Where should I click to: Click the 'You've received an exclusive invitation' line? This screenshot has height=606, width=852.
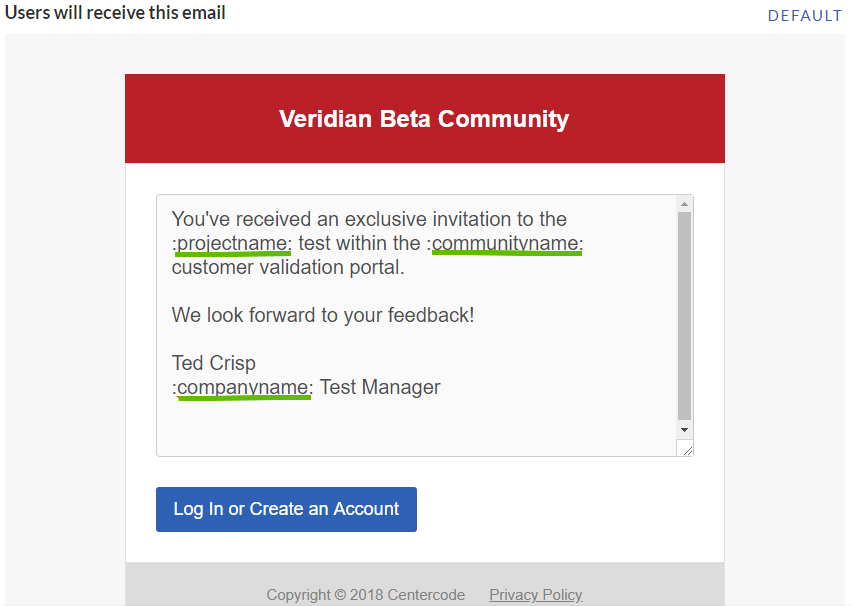[x=369, y=219]
